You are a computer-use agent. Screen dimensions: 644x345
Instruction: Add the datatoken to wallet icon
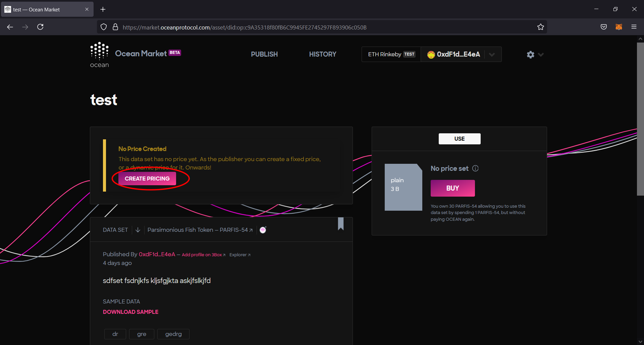(x=263, y=230)
